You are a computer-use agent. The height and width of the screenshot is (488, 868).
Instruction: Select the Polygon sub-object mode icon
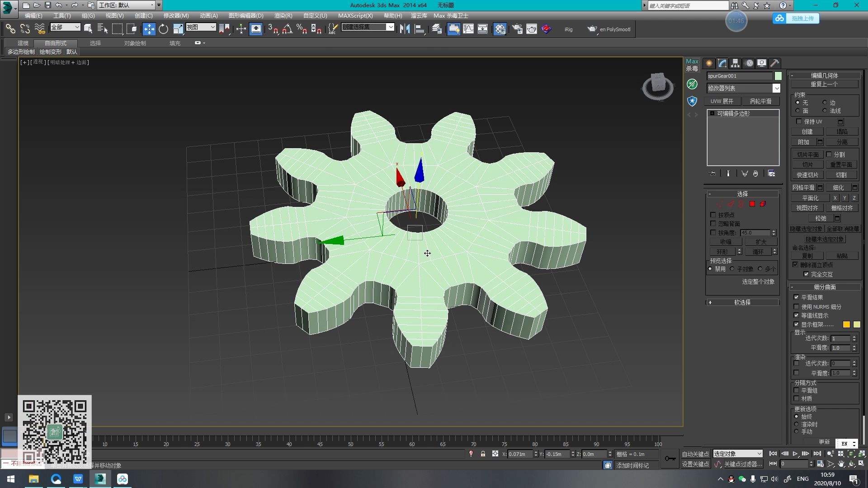point(752,204)
